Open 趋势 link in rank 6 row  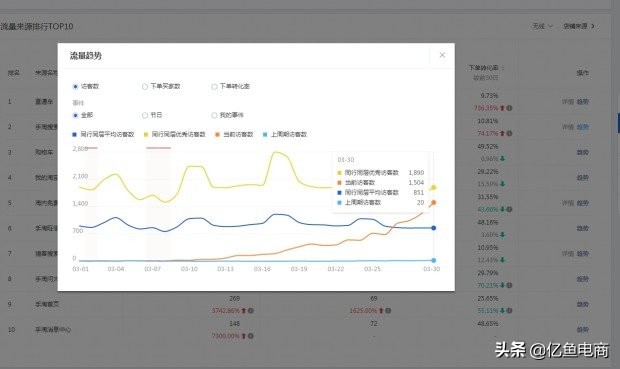[583, 228]
